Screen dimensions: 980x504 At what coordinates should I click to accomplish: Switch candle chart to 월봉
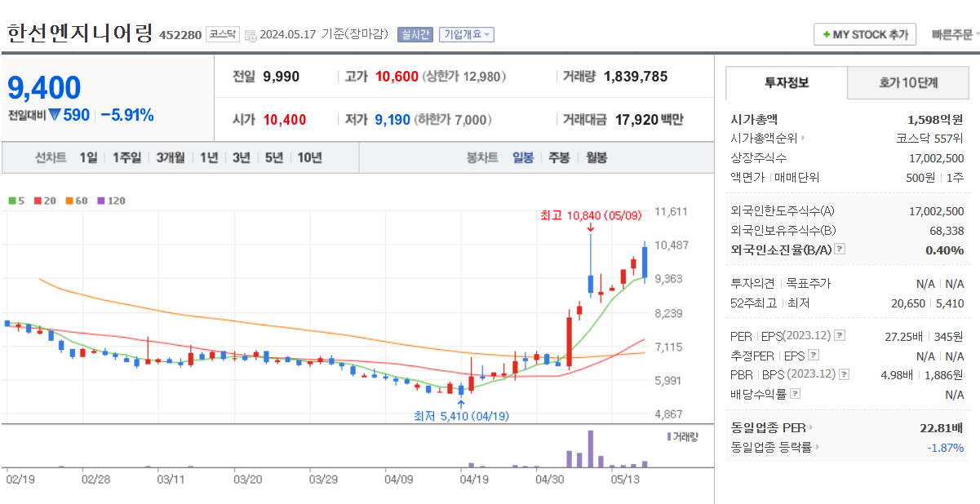[596, 158]
